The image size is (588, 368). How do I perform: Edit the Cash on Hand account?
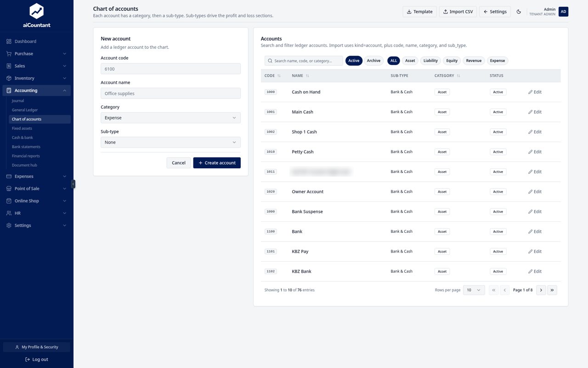[535, 92]
